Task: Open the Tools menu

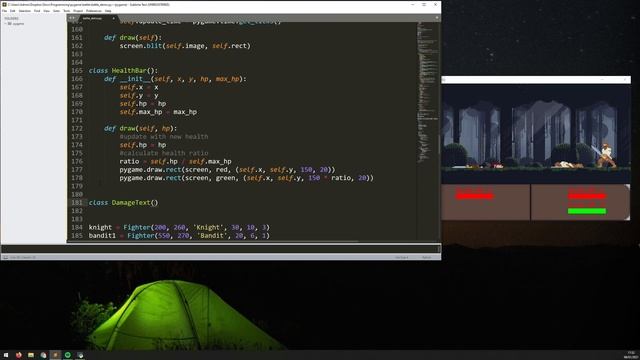Action: [67, 11]
